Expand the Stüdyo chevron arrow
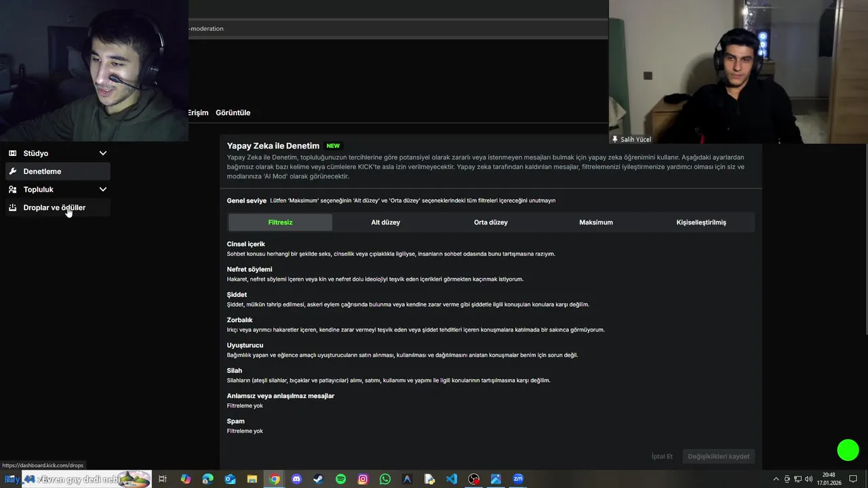868x488 pixels. point(103,153)
